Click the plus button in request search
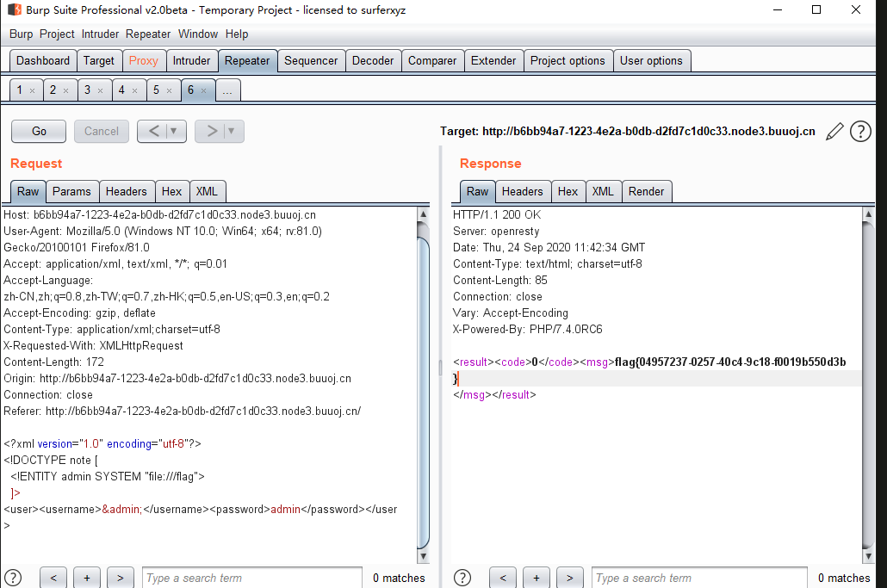Viewport: 887px width, 588px height. tap(87, 578)
